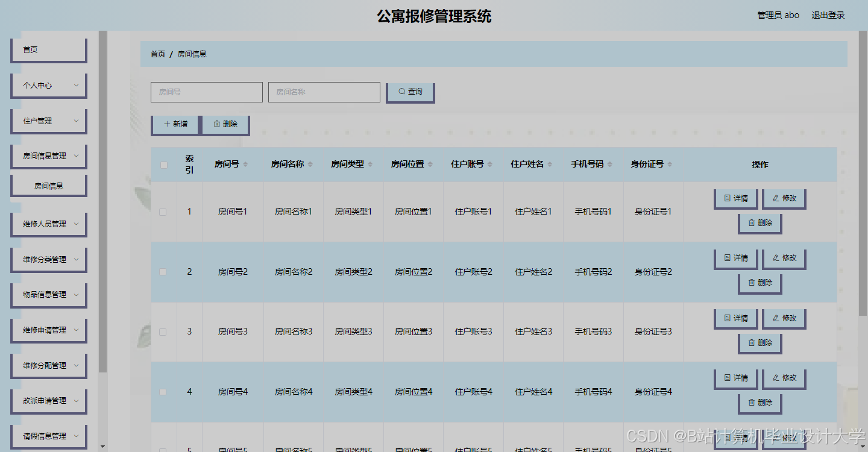
Task: Expand the 住户管理 sidebar menu
Action: (x=49, y=121)
